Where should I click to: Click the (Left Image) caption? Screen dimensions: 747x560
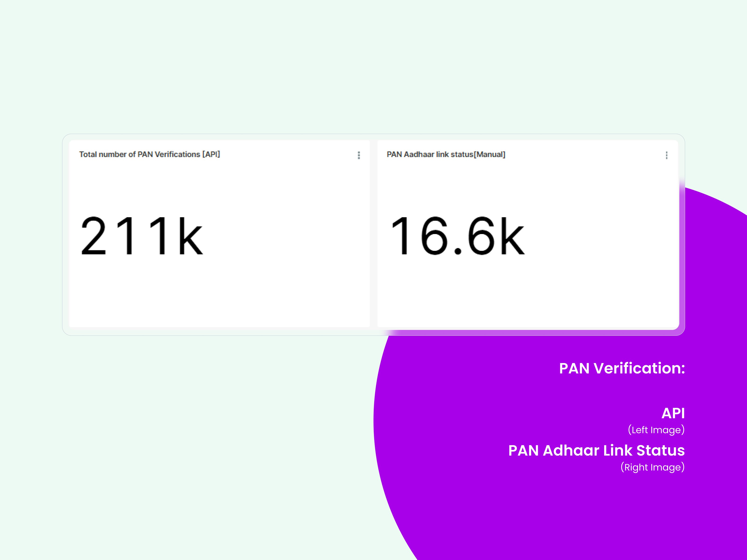[656, 430]
